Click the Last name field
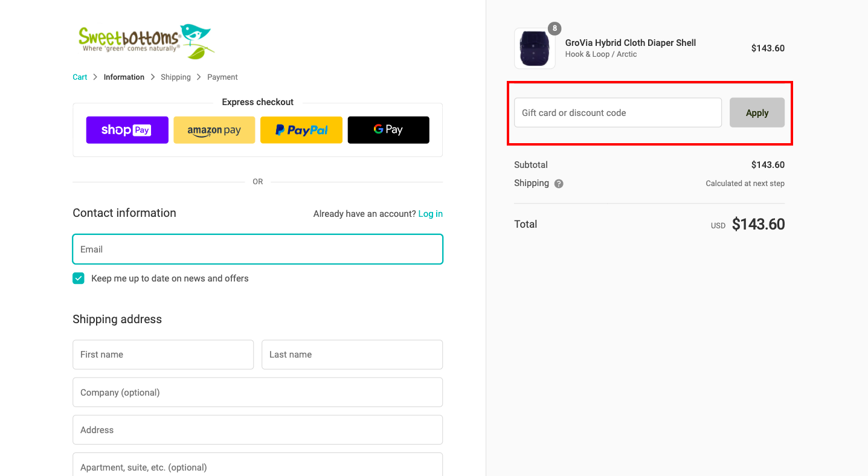 click(x=352, y=355)
